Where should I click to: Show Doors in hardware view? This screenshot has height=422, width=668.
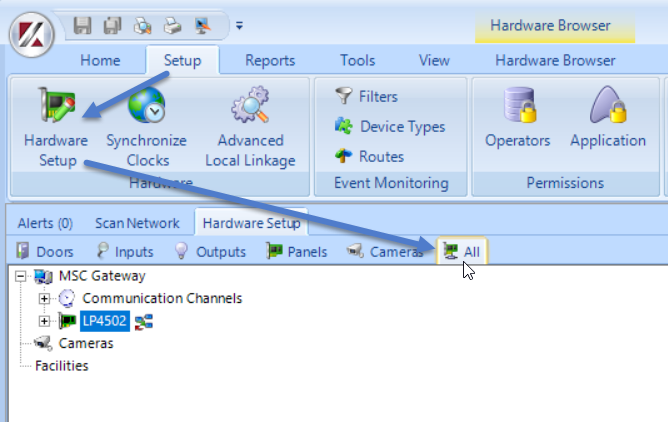tap(45, 252)
